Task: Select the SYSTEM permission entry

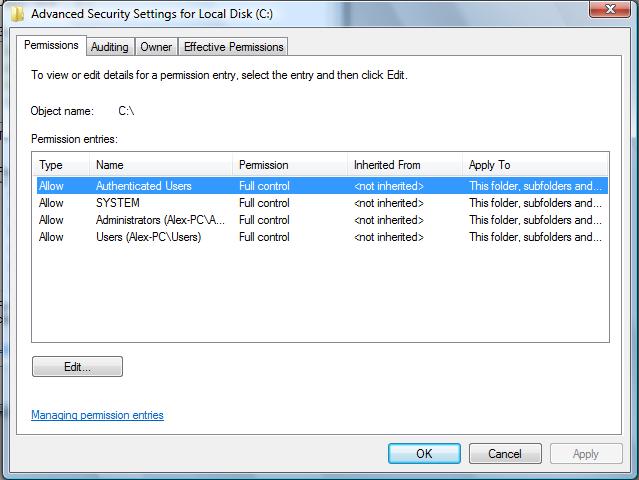Action: tap(118, 203)
